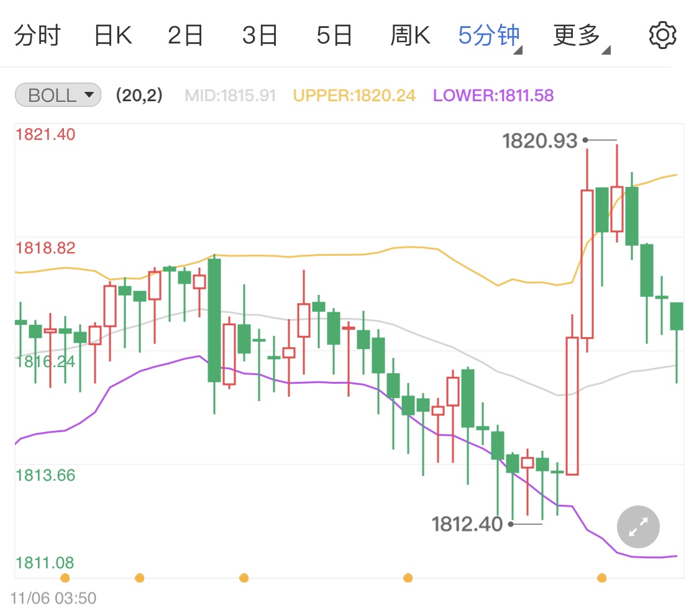Viewport: 699px width, 616px height.
Task: Select the 3日 tab
Action: tap(260, 35)
